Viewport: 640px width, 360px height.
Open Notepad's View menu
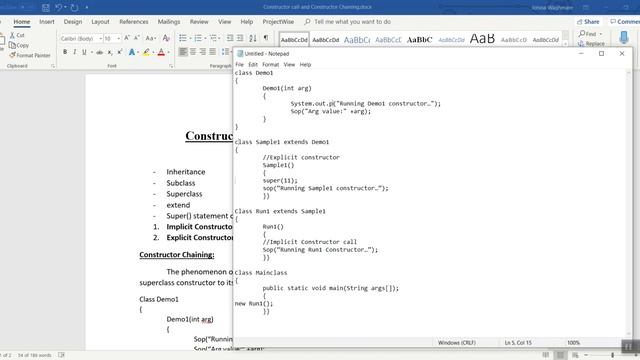(289, 64)
